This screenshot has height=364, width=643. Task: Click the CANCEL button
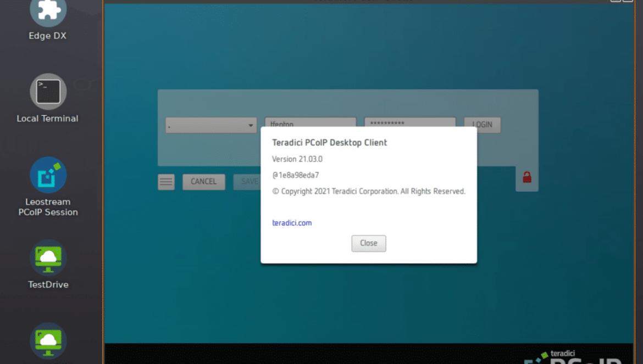[204, 182]
